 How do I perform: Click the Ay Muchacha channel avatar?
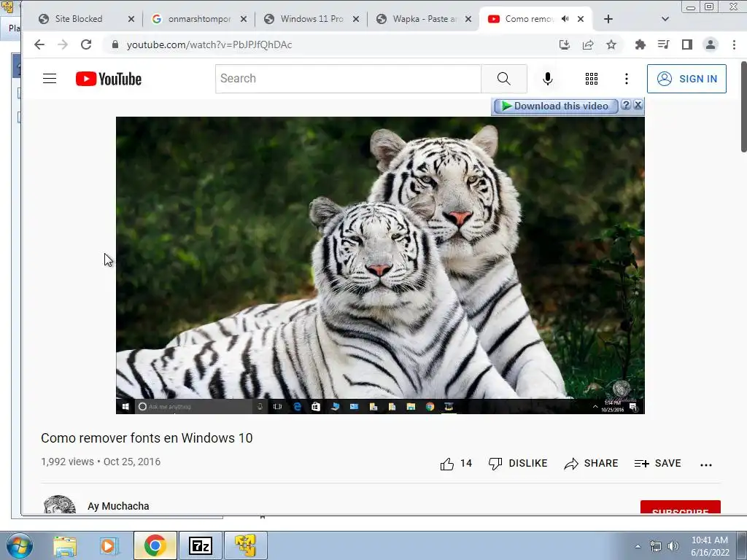point(60,505)
